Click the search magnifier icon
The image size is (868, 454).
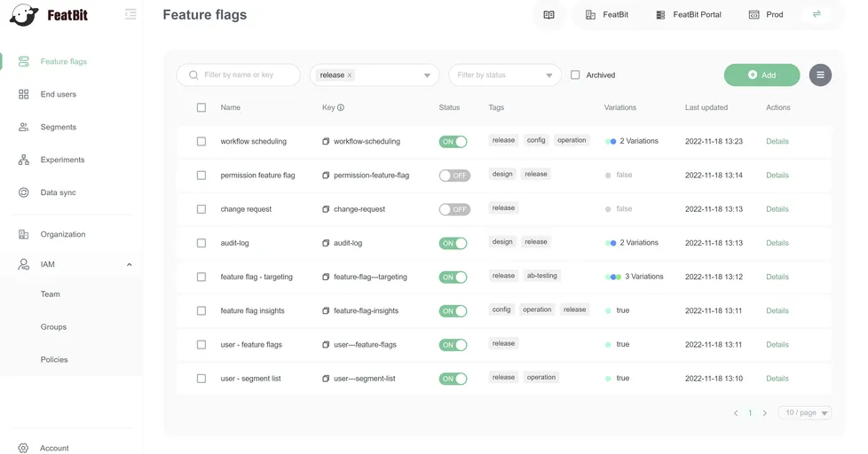point(193,75)
